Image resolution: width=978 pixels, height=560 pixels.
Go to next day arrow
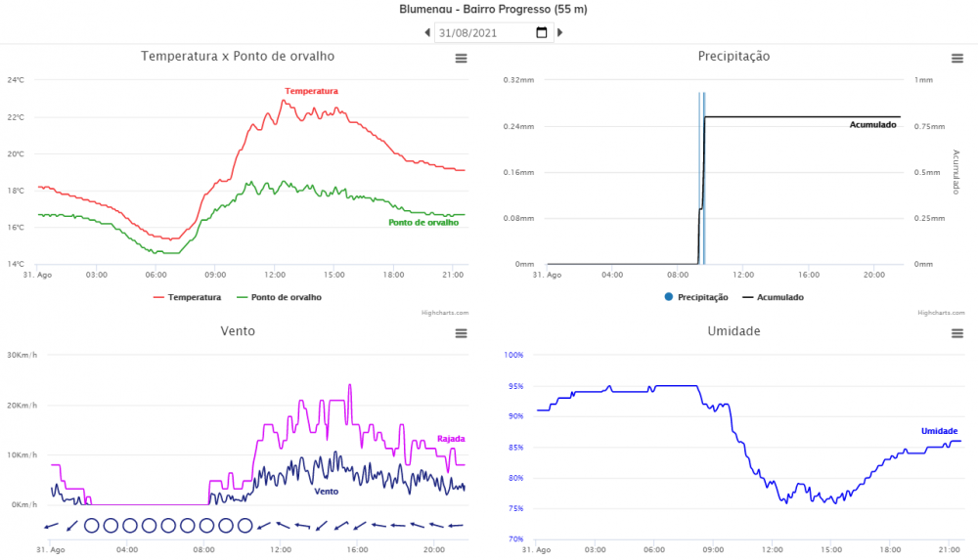560,32
